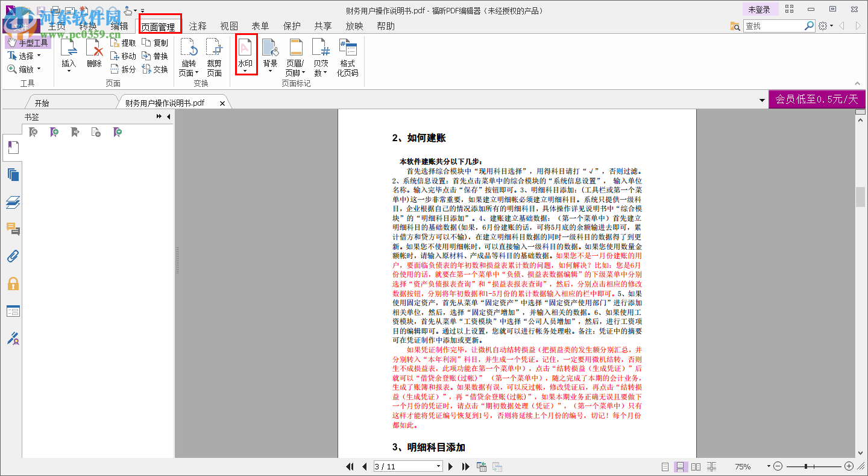The height and width of the screenshot is (476, 868).
Task: Select the Watermark tool
Action: coord(245,51)
